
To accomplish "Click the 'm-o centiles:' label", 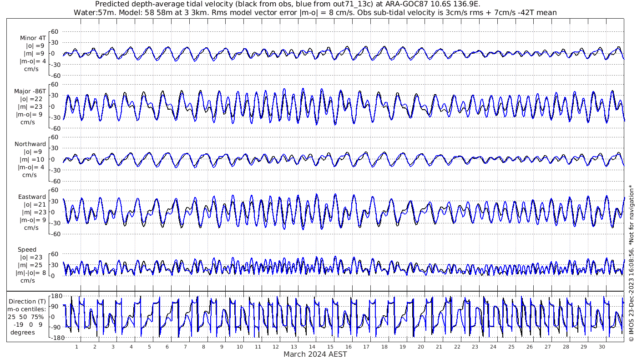I will point(27,309).
